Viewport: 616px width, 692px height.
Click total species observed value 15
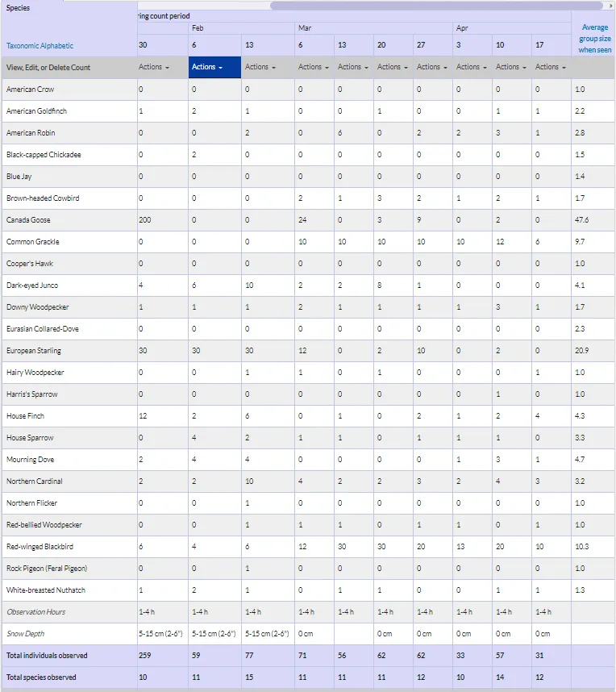249,677
